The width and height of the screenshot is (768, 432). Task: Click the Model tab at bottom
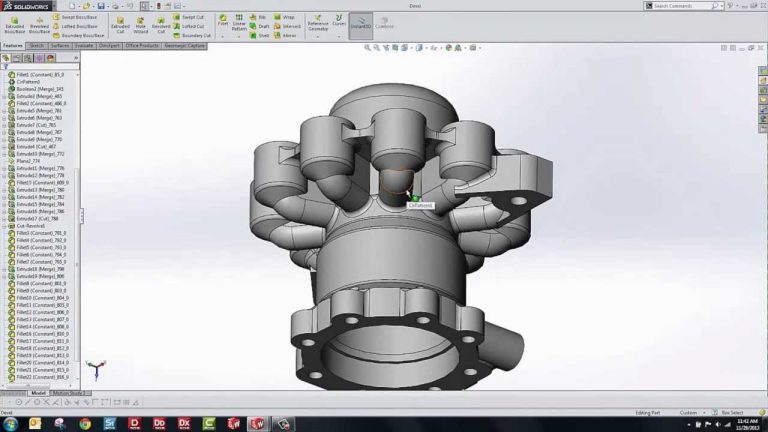coord(38,393)
